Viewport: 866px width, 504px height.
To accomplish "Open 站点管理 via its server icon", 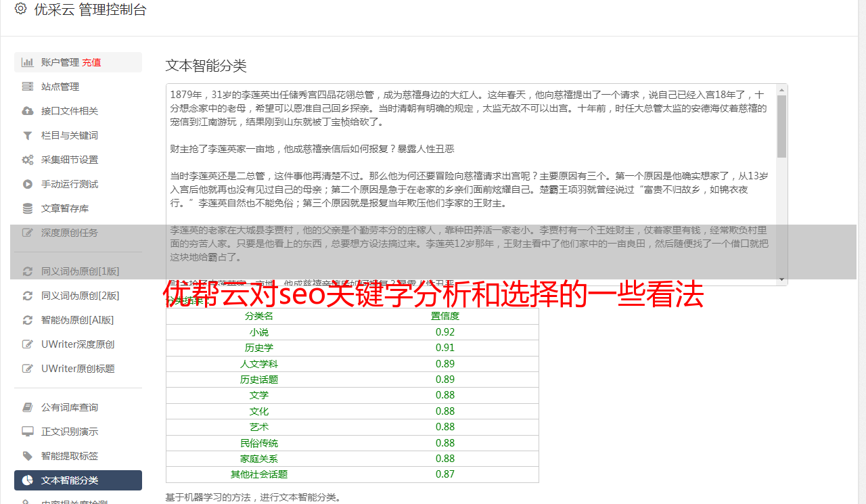I will coord(28,87).
